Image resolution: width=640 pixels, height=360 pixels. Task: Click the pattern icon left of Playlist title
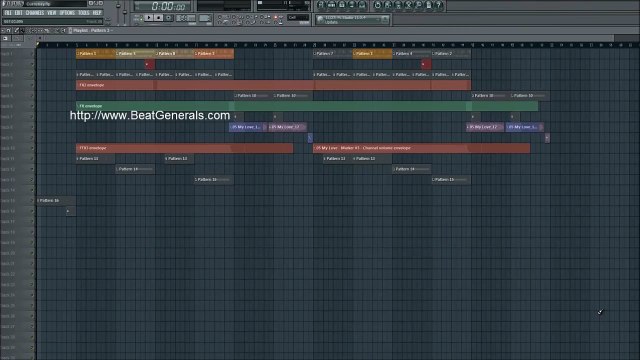[70, 31]
